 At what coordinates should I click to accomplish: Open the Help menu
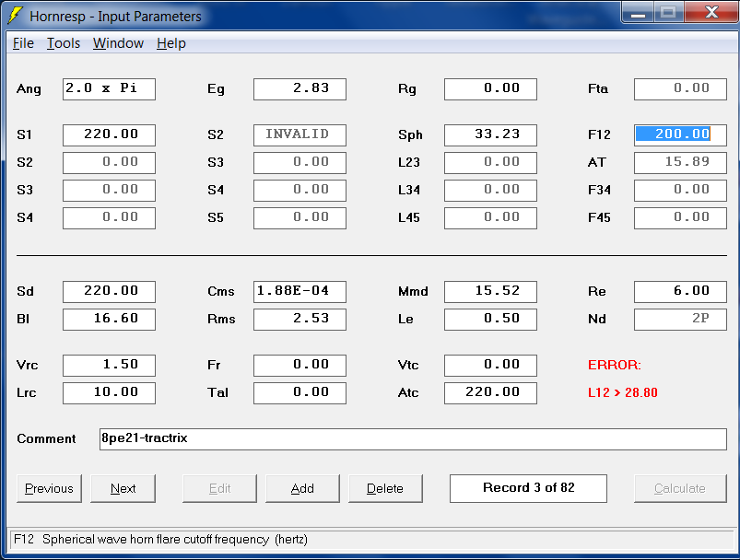(x=171, y=43)
